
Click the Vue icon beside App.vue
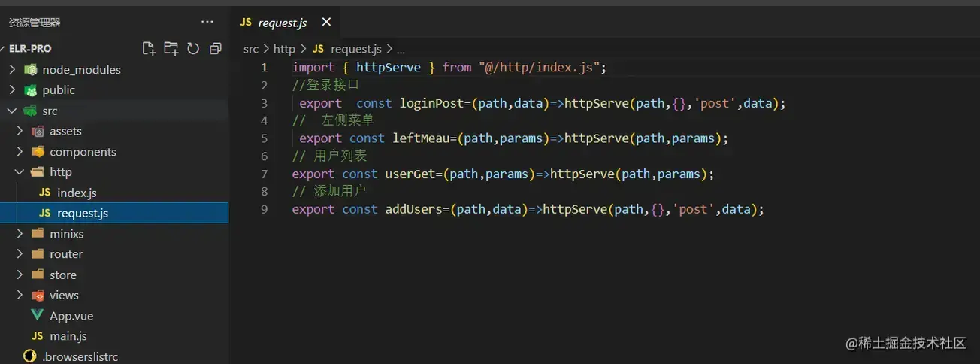click(38, 316)
